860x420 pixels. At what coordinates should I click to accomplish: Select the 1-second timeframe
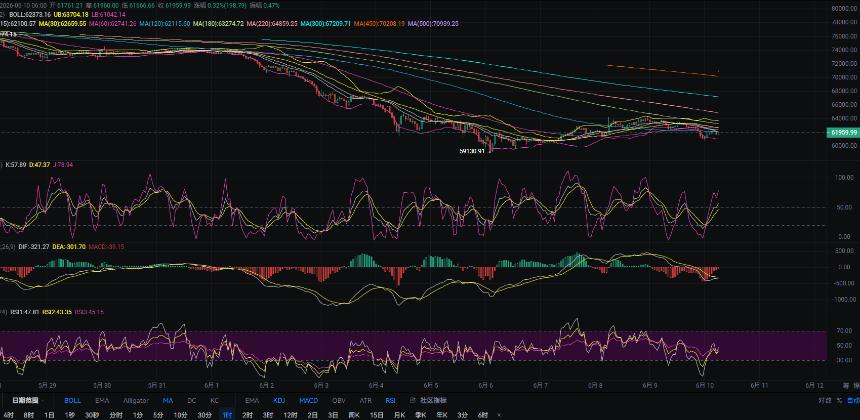tap(70, 415)
